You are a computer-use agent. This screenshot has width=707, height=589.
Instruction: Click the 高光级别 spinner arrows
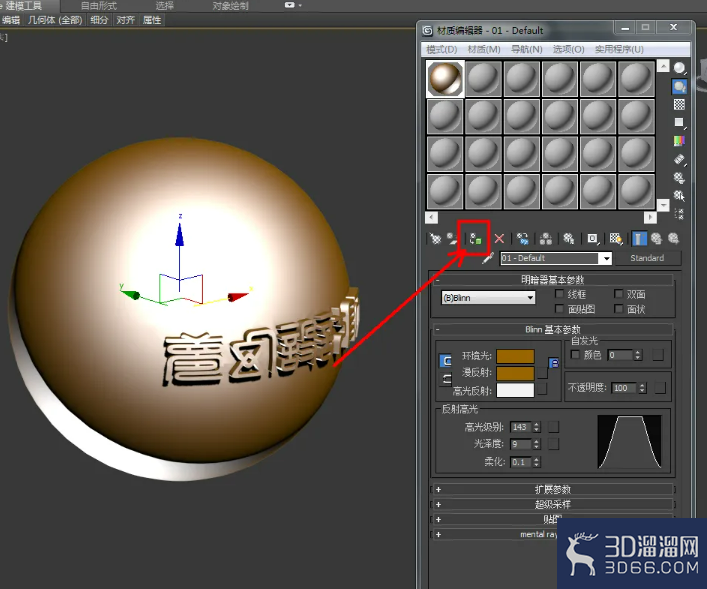[537, 427]
